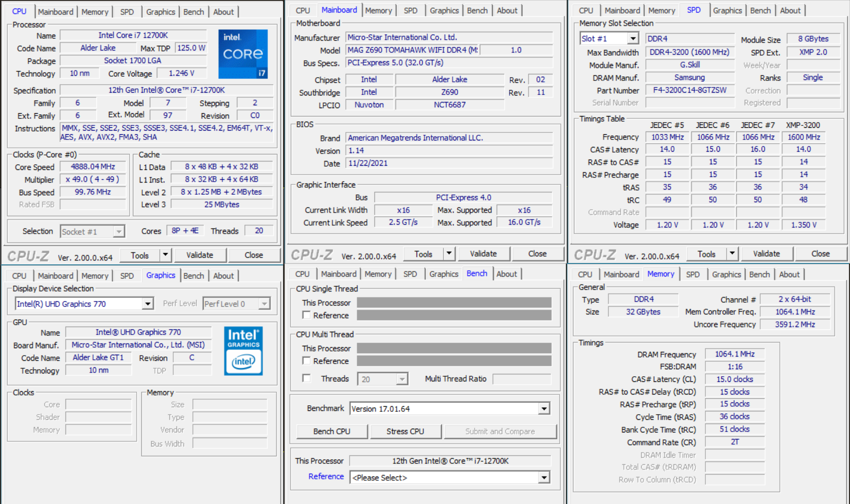
Task: Open the Reference Please Select dropdown
Action: click(543, 477)
